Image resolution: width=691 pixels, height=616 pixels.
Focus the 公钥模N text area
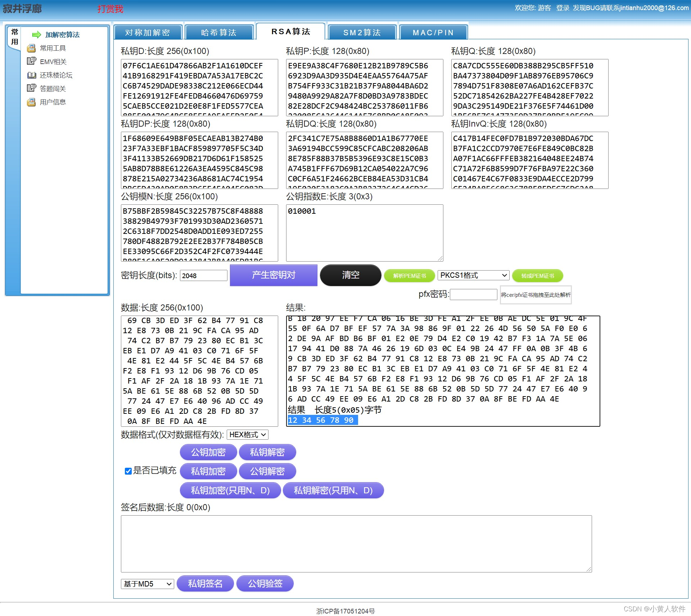[x=199, y=233]
